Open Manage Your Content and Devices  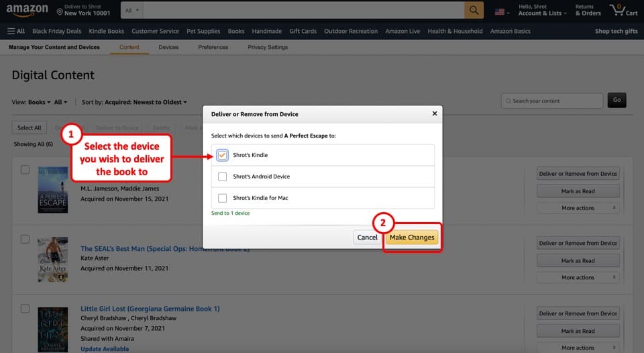point(54,47)
